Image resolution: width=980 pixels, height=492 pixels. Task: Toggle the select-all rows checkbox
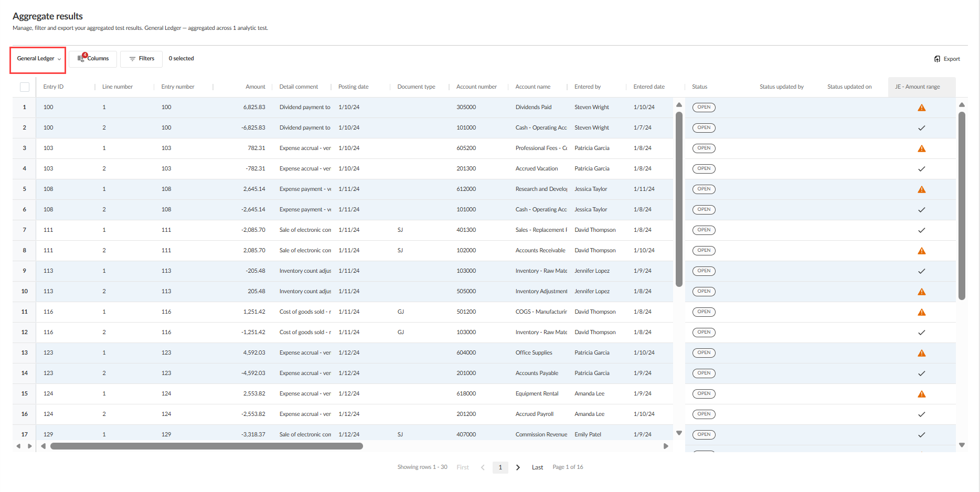pyautogui.click(x=25, y=87)
